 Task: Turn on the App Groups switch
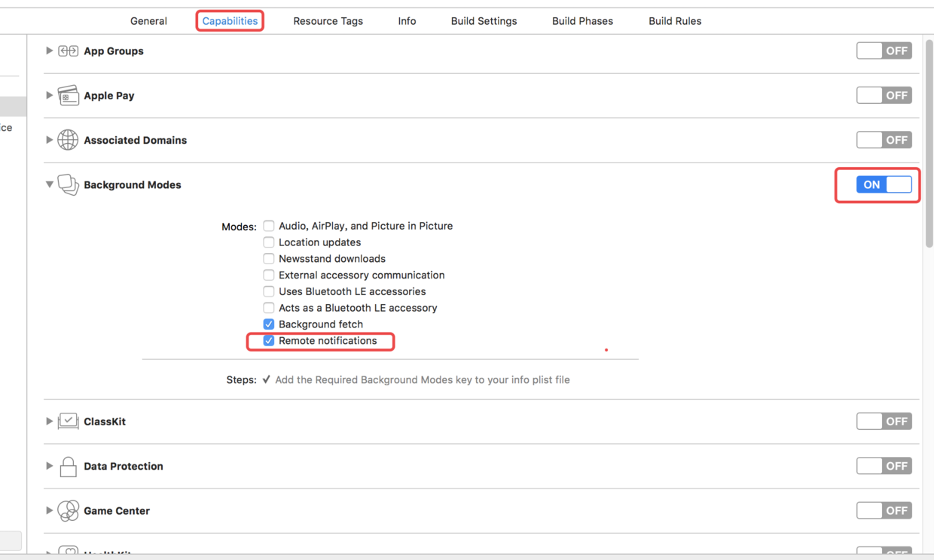884,51
